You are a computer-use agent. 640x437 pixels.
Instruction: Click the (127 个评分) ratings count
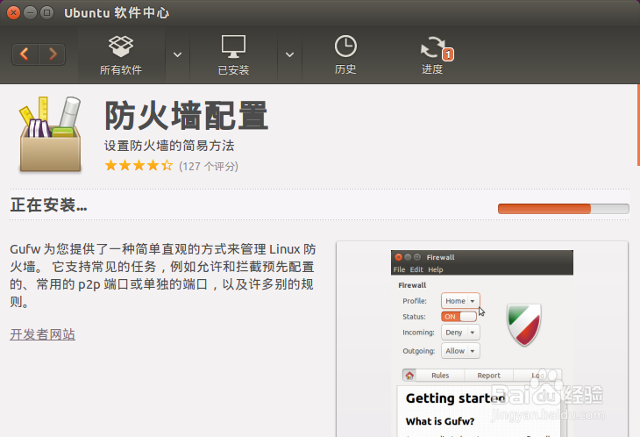pyautogui.click(x=209, y=166)
